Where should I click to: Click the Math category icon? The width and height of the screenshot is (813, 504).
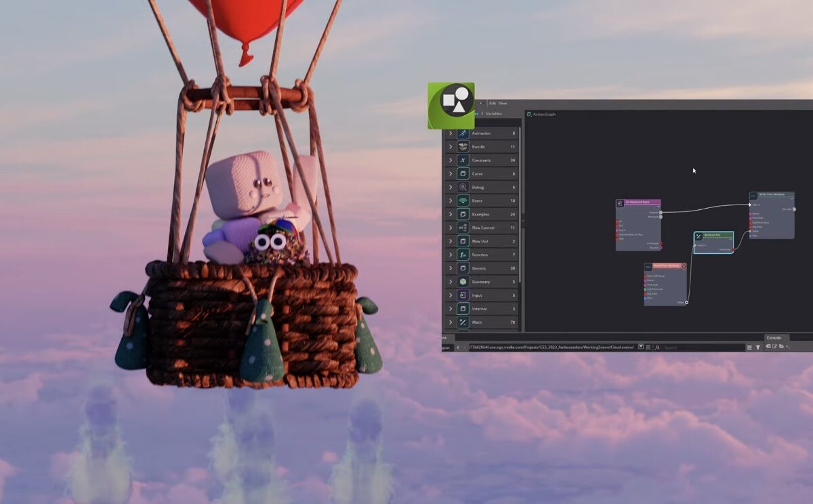click(x=463, y=322)
